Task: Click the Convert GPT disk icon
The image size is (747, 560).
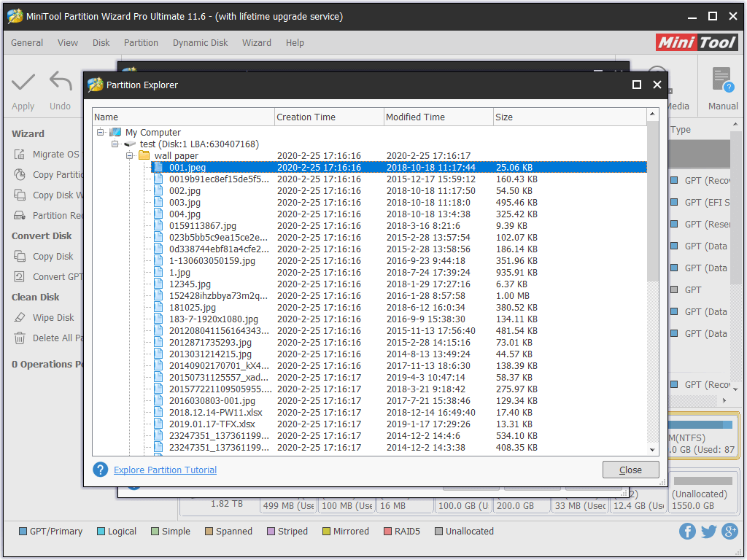Action: click(x=20, y=276)
